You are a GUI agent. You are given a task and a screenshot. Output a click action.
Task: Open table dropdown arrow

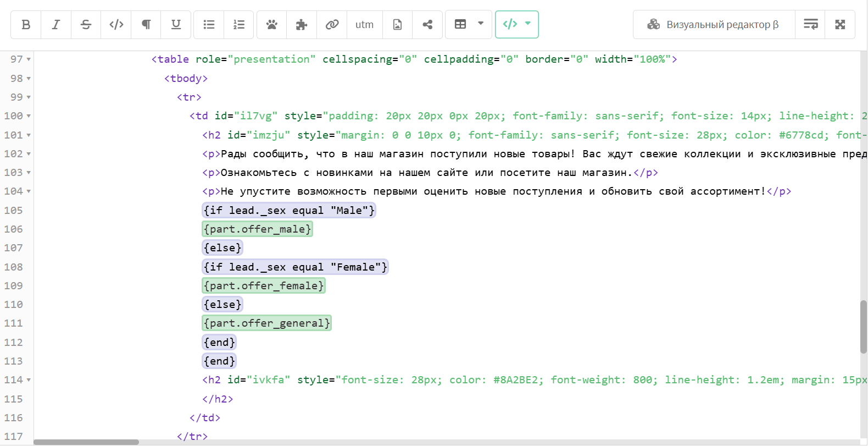[481, 24]
